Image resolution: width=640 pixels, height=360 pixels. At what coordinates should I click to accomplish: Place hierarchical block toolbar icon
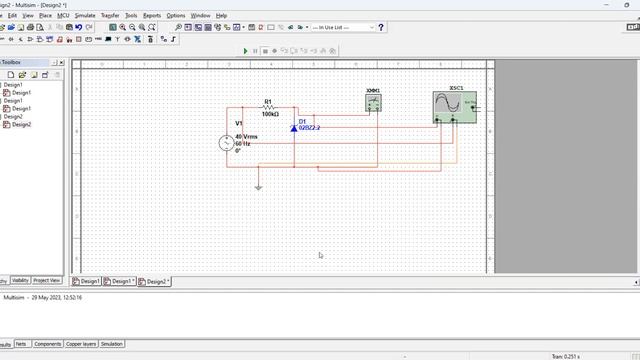pos(164,39)
